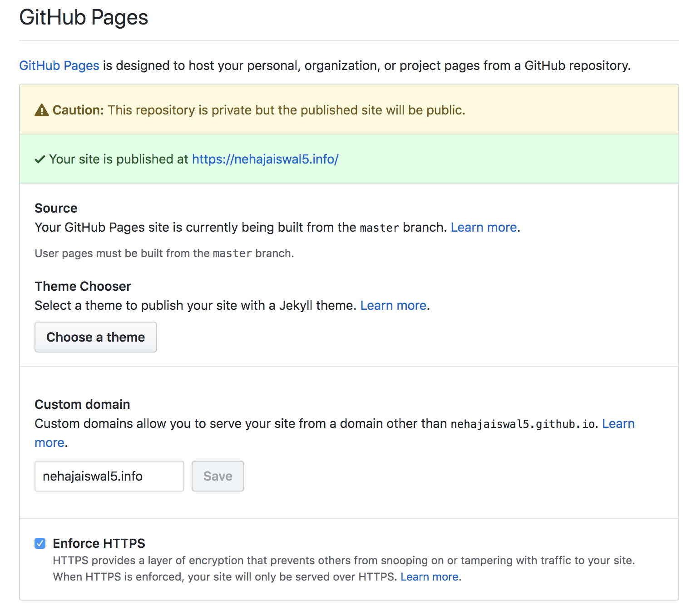Click the Caution private repository message
Screen dimensions: 692x616
click(x=259, y=110)
